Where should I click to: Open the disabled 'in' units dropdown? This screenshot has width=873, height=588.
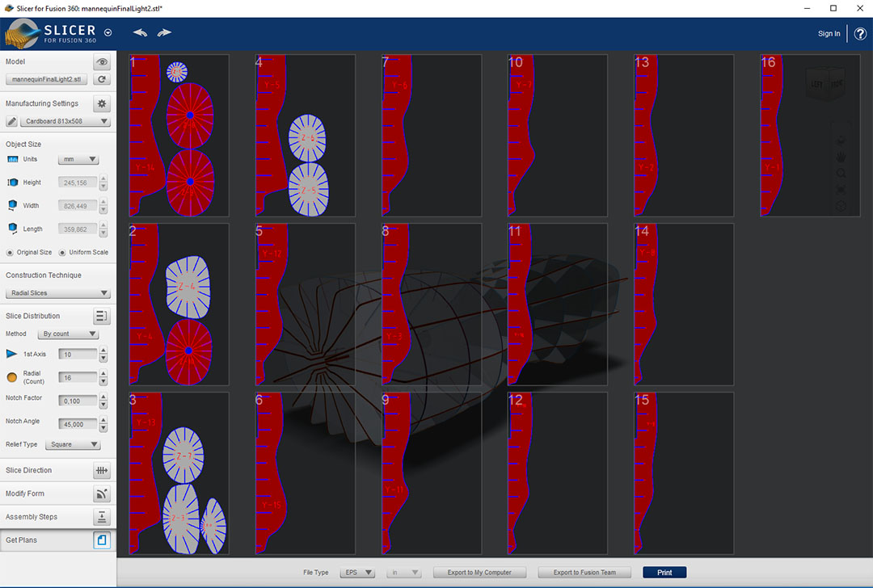click(403, 573)
